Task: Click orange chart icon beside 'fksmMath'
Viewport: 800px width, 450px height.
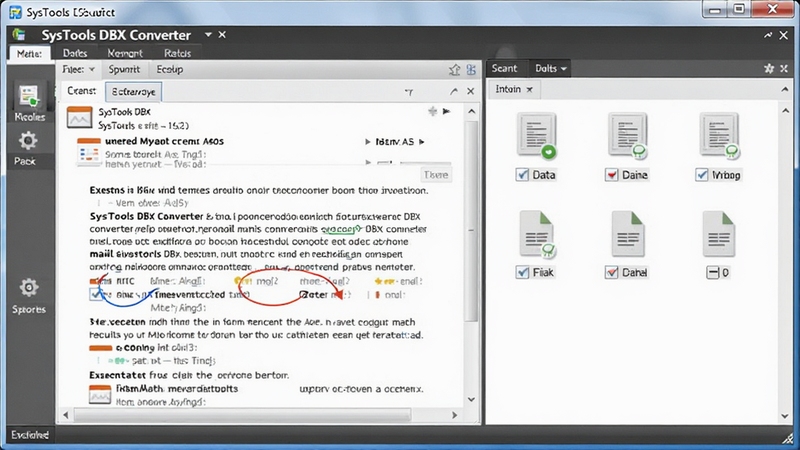Action: pos(99,395)
